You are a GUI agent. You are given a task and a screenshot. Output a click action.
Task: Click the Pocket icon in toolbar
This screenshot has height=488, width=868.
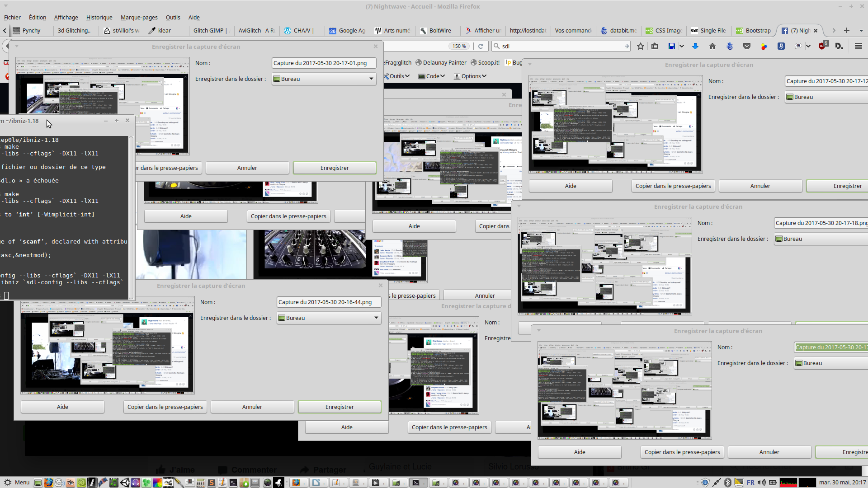pos(747,46)
